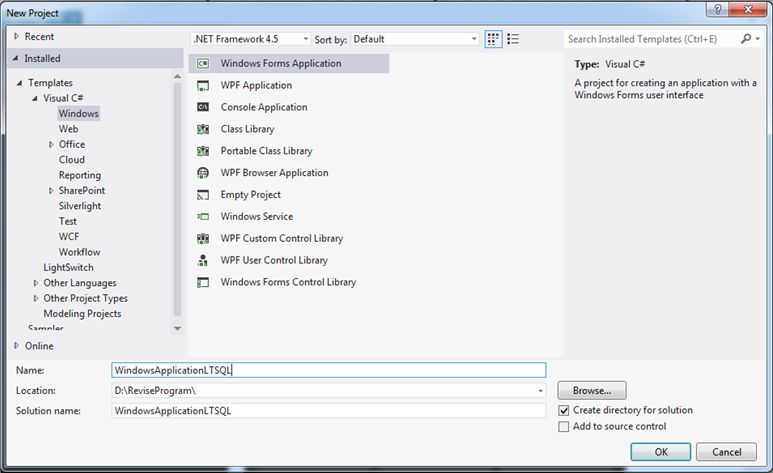Click the Search Installed Templates box

point(652,39)
